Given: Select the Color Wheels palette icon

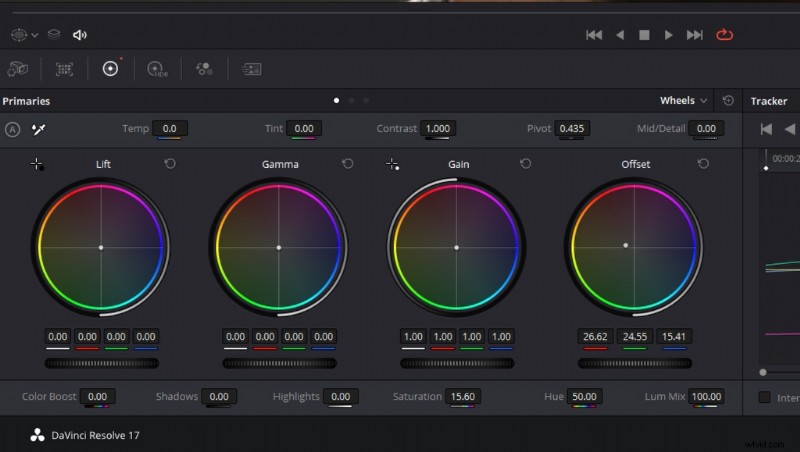Looking at the screenshot, I should click(110, 68).
